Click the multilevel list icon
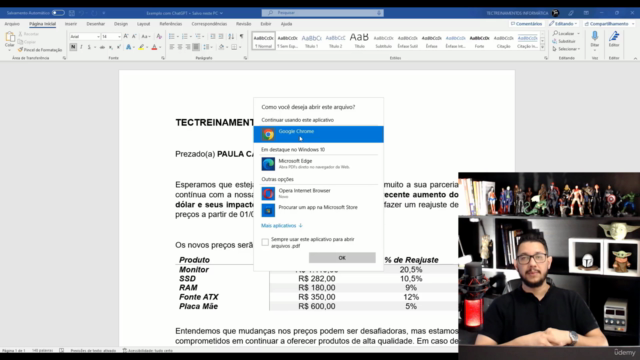Image resolution: width=640 pixels, height=360 pixels. point(198,36)
